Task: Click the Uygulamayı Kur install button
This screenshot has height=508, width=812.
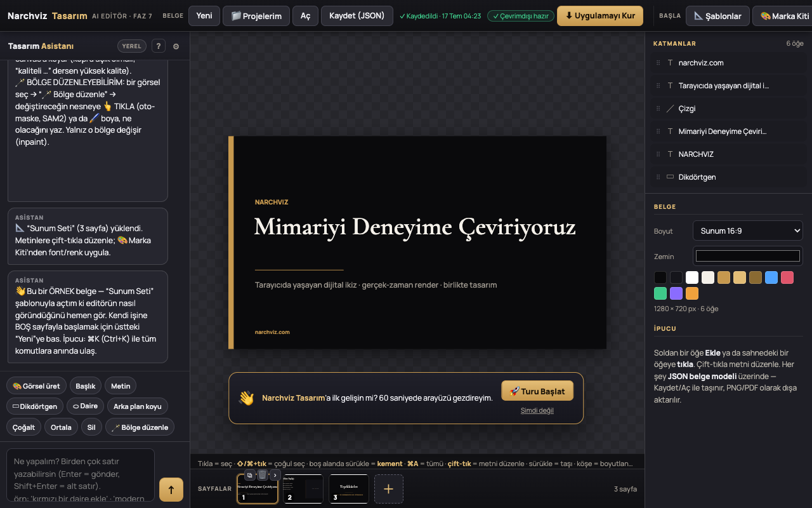Action: (x=600, y=16)
